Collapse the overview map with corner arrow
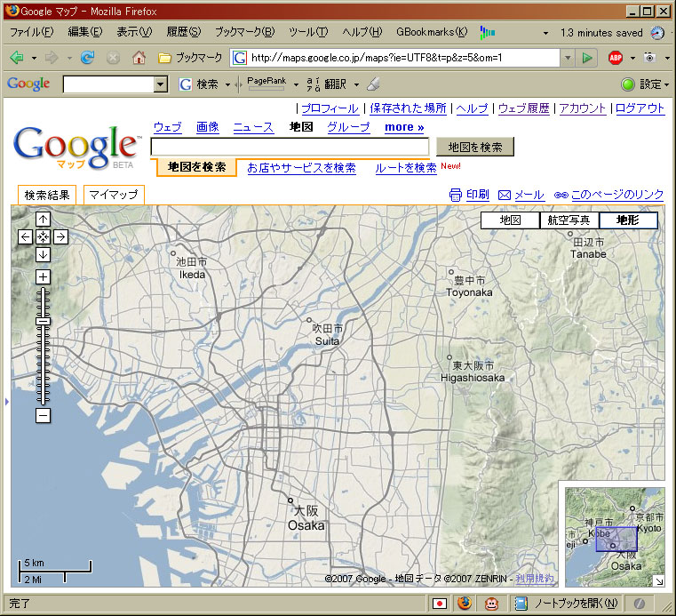This screenshot has width=676, height=616. pos(659,580)
